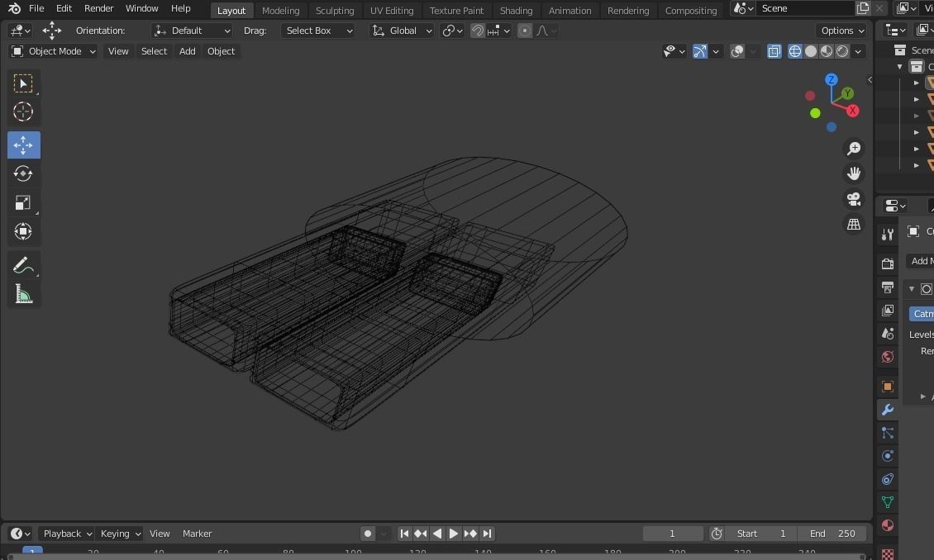Switch to the Sculpting workspace tab
Viewport: 934px width, 560px height.
pyautogui.click(x=335, y=11)
